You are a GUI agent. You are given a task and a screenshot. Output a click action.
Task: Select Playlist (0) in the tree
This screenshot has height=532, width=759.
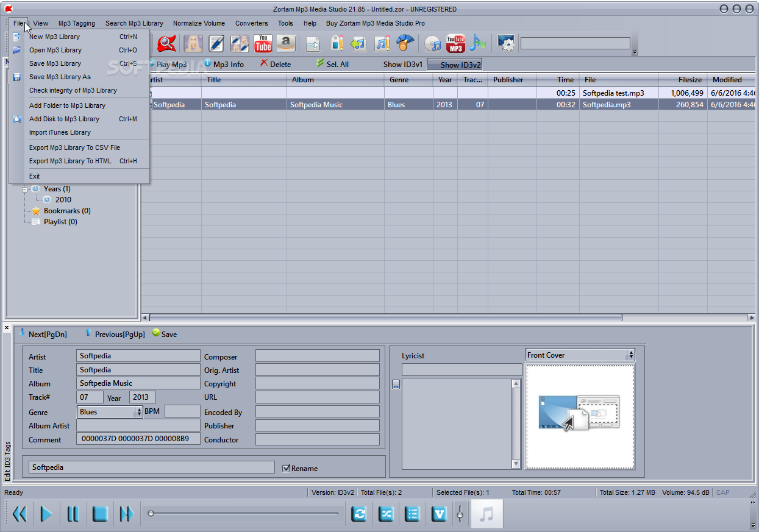coord(60,222)
